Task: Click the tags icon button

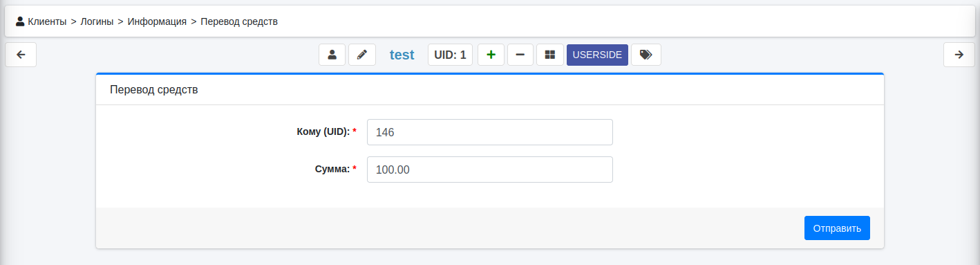Action: coord(646,55)
